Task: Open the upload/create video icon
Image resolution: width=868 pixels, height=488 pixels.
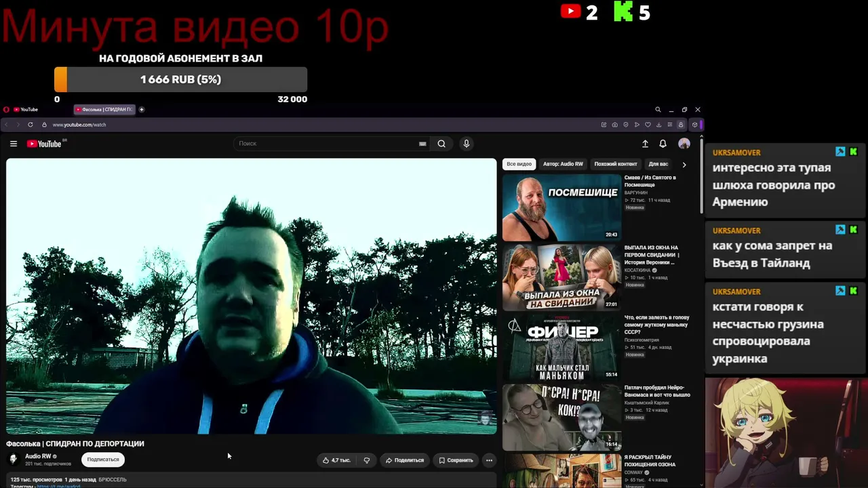Action: [x=645, y=144]
